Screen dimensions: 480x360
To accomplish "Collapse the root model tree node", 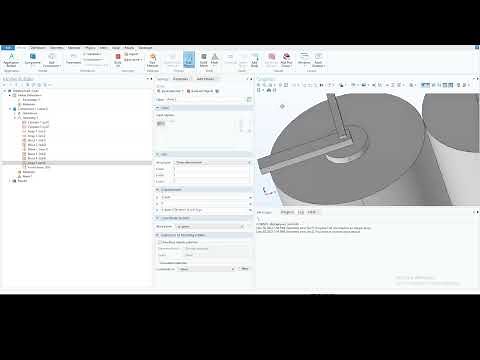I will coord(5,91).
